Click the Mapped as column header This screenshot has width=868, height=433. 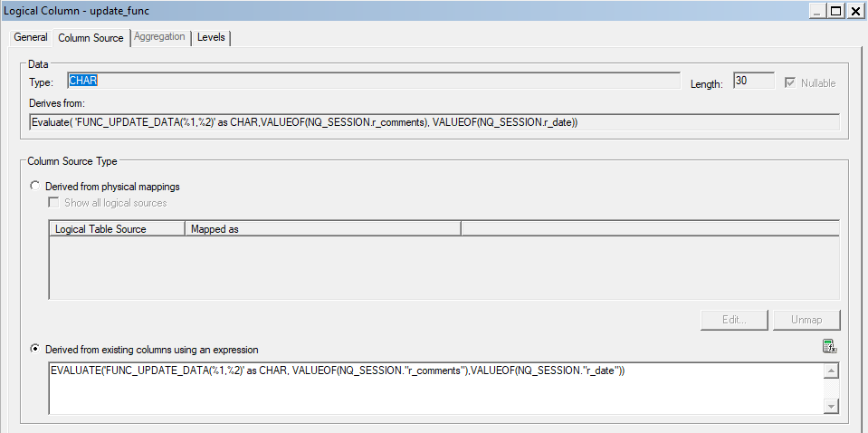pyautogui.click(x=323, y=228)
